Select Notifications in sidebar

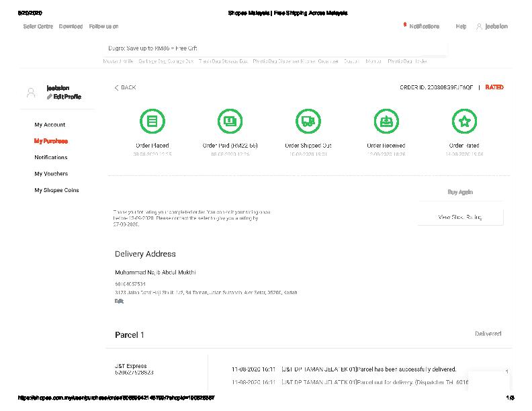[51, 157]
